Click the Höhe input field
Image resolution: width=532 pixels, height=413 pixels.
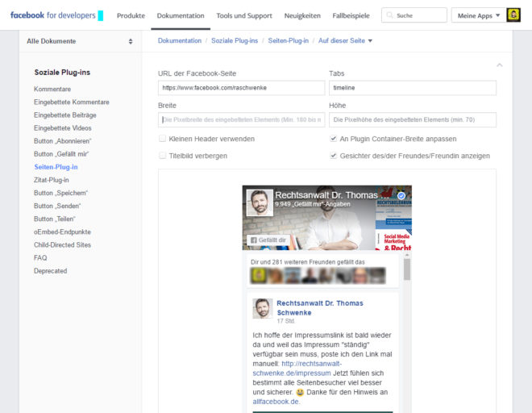(x=413, y=120)
